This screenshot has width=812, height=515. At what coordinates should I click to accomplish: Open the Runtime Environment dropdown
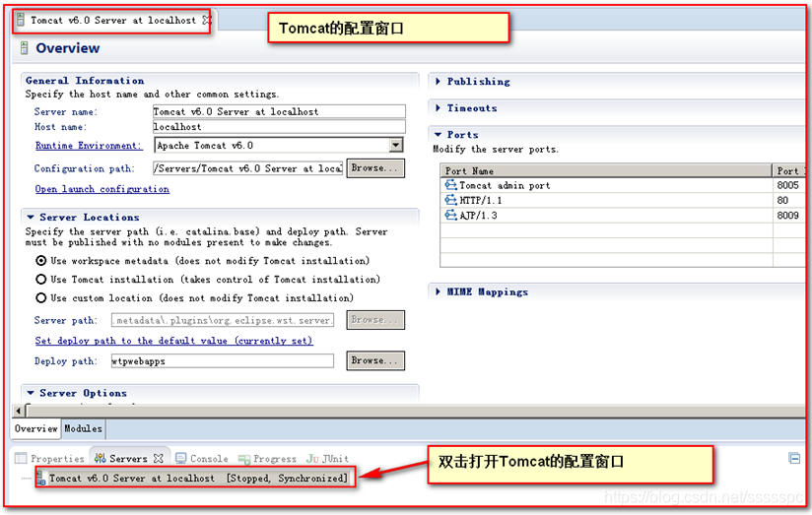click(x=396, y=146)
